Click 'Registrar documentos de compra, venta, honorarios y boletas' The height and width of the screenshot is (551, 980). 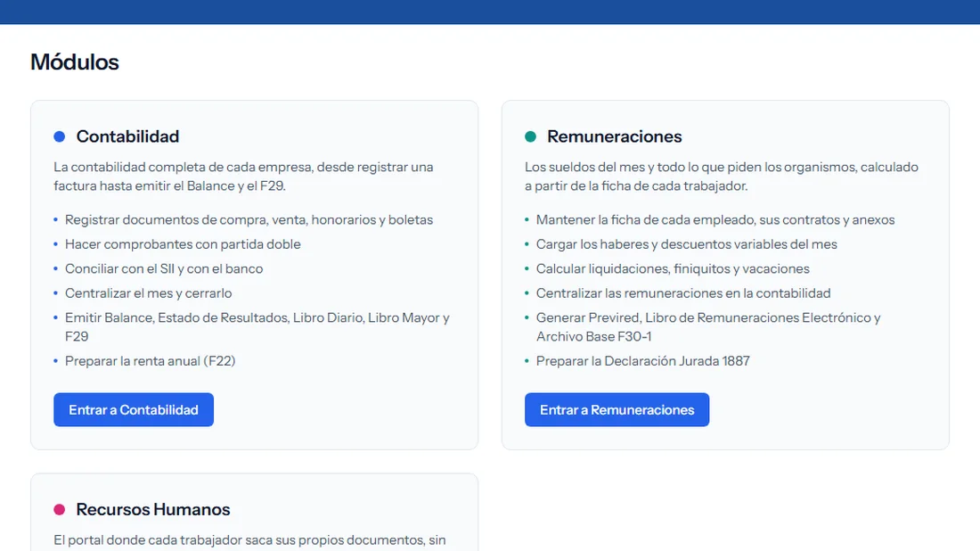point(249,219)
